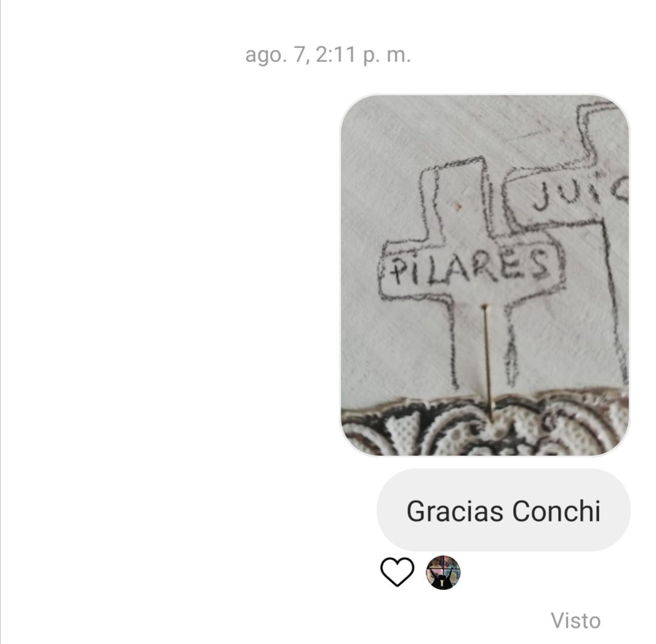Viewport: 656px width, 644px height.
Task: Tap the JUIC cross in the photo
Action: (x=579, y=193)
